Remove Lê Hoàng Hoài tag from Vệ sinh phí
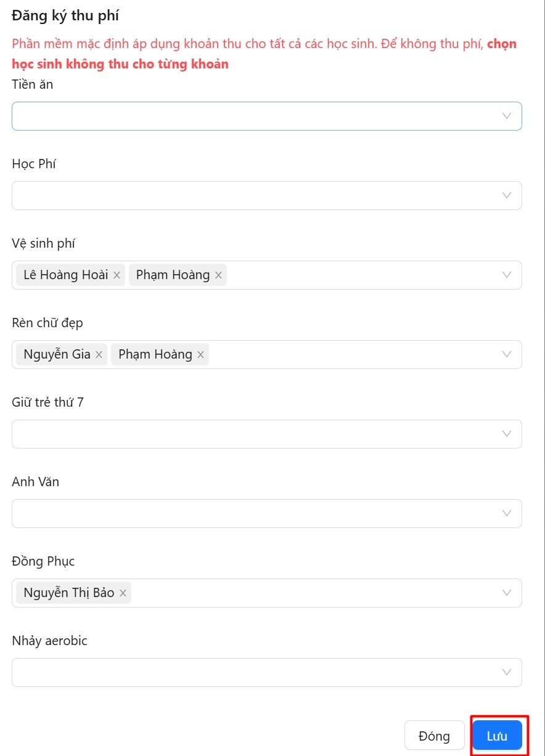The image size is (545, 756). pyautogui.click(x=117, y=275)
